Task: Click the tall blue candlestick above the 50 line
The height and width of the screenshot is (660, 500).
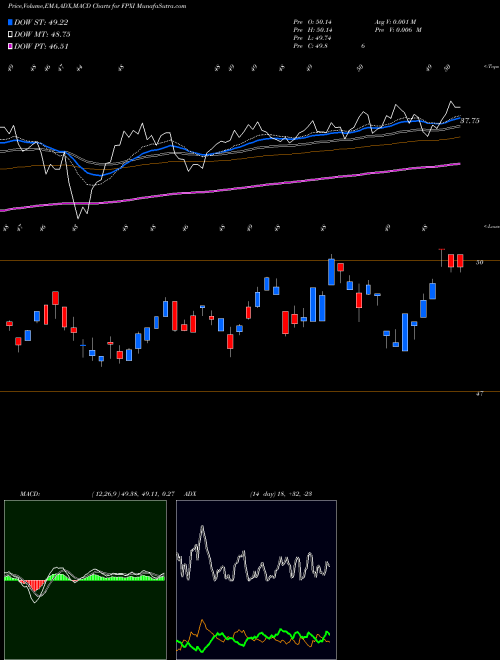Action: pyautogui.click(x=332, y=272)
